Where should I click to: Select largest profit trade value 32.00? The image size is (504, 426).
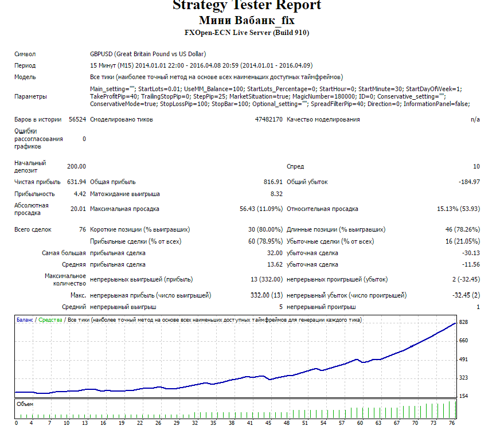click(275, 253)
